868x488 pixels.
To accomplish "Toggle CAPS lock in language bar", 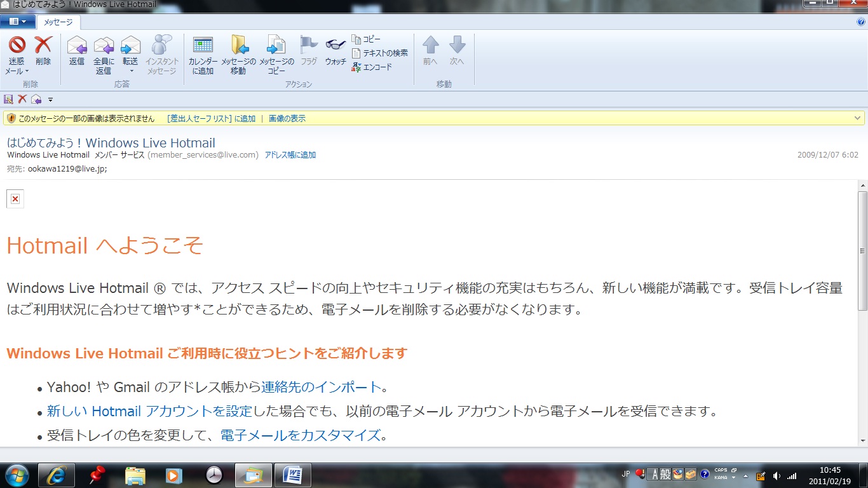I will [721, 470].
